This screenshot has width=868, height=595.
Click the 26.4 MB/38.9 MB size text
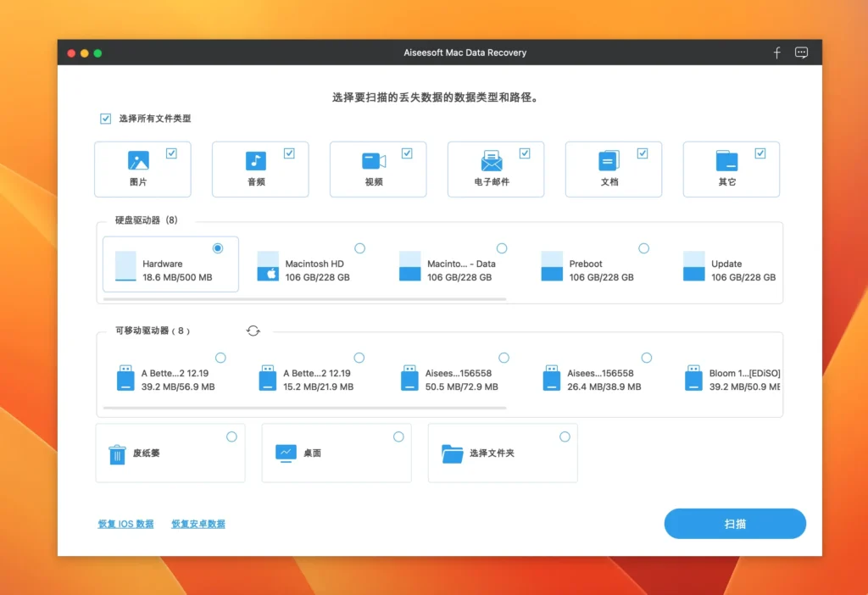[x=604, y=386]
